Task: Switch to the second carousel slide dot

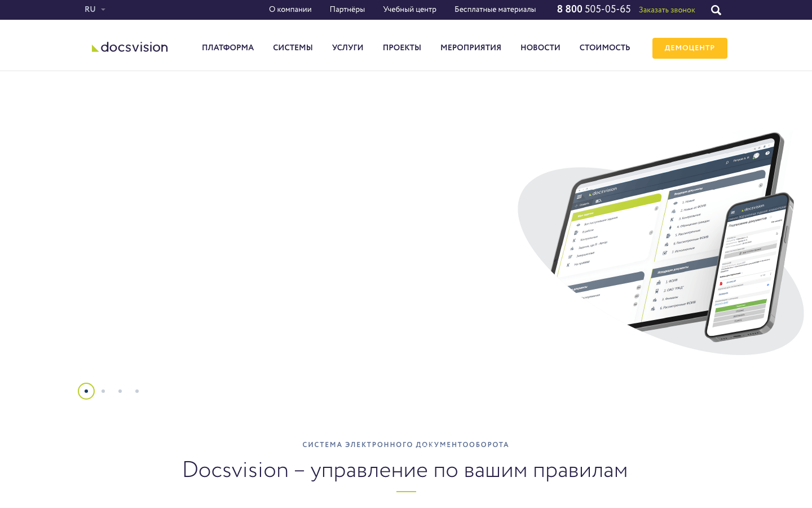Action: pos(103,391)
